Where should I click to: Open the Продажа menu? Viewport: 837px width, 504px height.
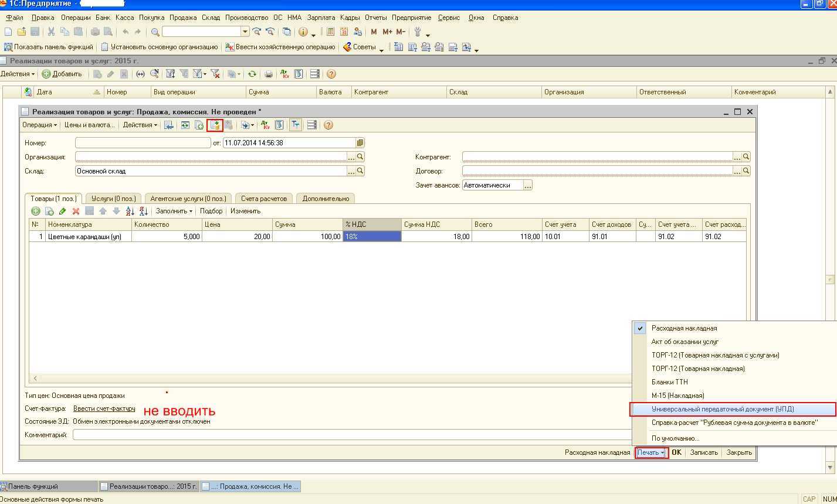coord(183,18)
